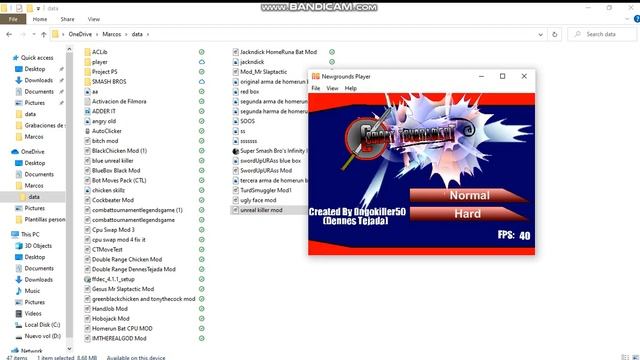Click navigation pane scrollbar down arrow
The height and width of the screenshot is (360, 640).
click(69, 349)
